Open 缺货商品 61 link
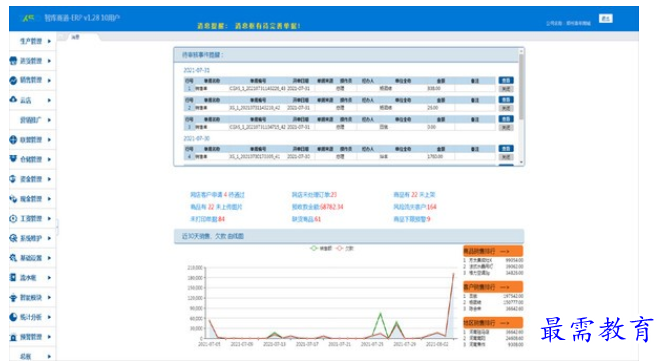 [x=306, y=219]
